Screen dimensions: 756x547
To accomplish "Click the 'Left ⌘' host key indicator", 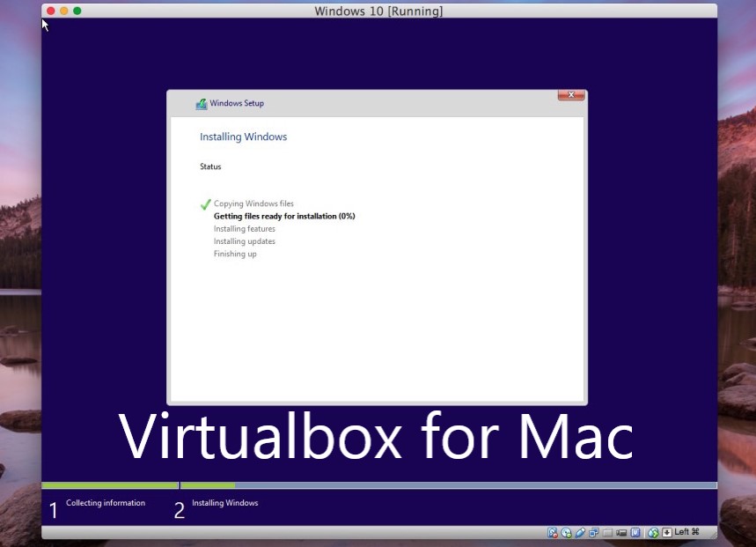I will point(686,531).
